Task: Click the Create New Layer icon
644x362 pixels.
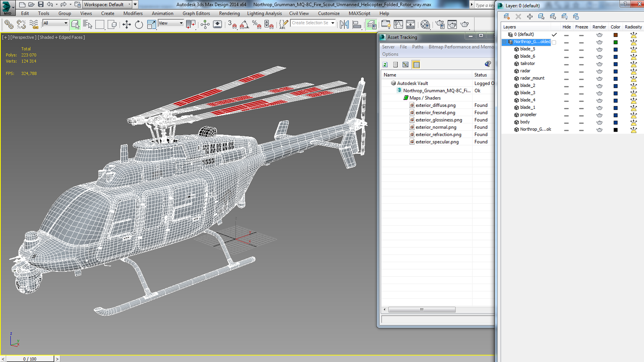Action: point(506,16)
